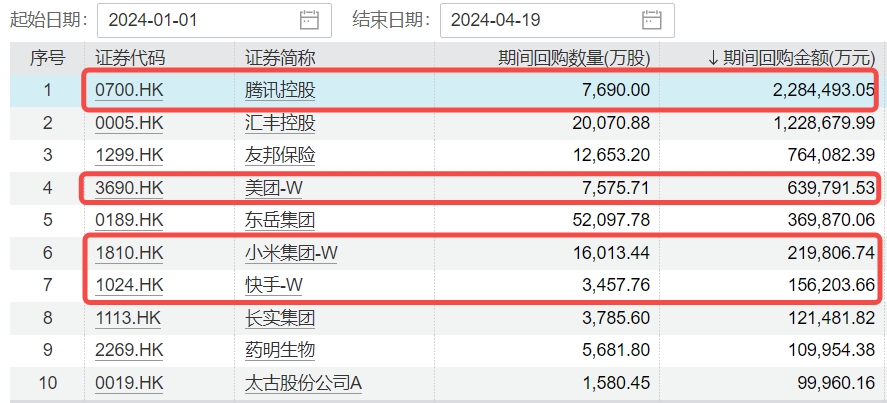Open the 汇丰控股 security name link
887x403 pixels.
click(x=280, y=123)
